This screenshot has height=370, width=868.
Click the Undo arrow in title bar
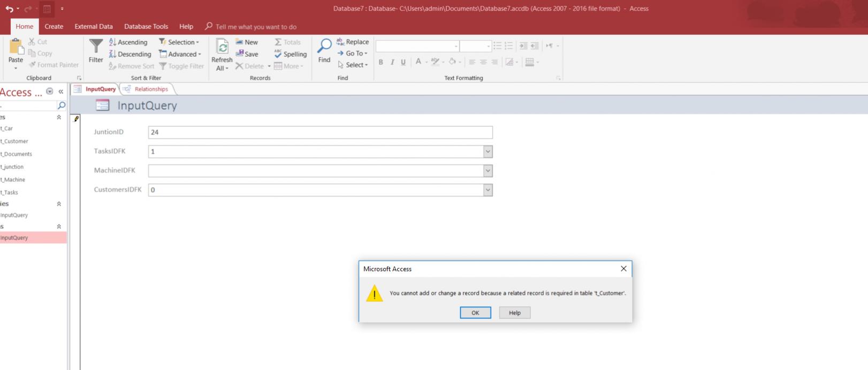coord(10,9)
